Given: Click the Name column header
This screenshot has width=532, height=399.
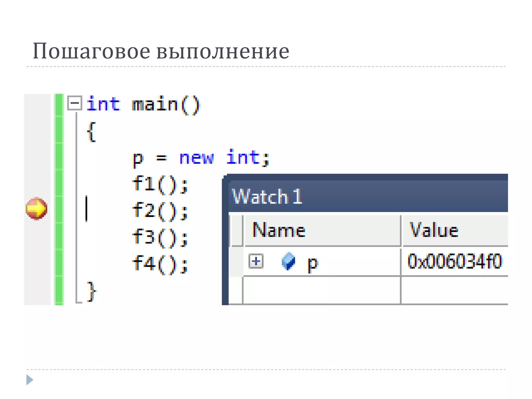Looking at the screenshot, I should (323, 230).
